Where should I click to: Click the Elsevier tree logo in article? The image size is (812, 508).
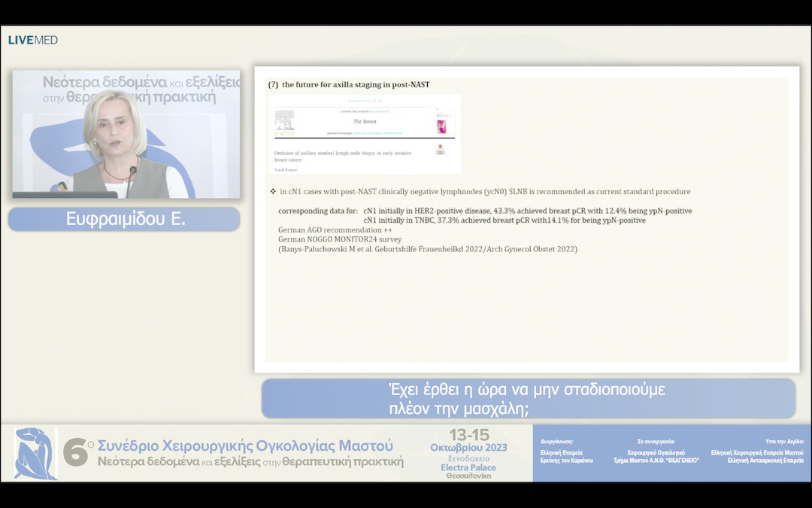click(x=284, y=121)
